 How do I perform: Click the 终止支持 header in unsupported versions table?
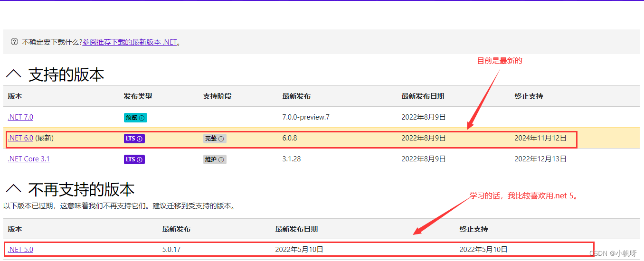pyautogui.click(x=474, y=229)
